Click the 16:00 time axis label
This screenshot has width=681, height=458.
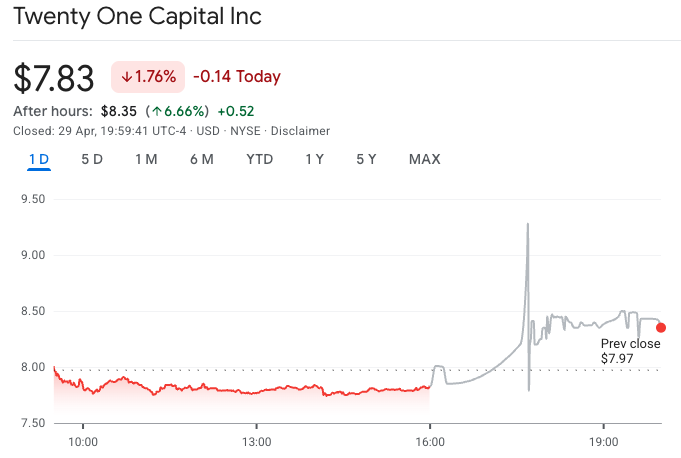(430, 441)
